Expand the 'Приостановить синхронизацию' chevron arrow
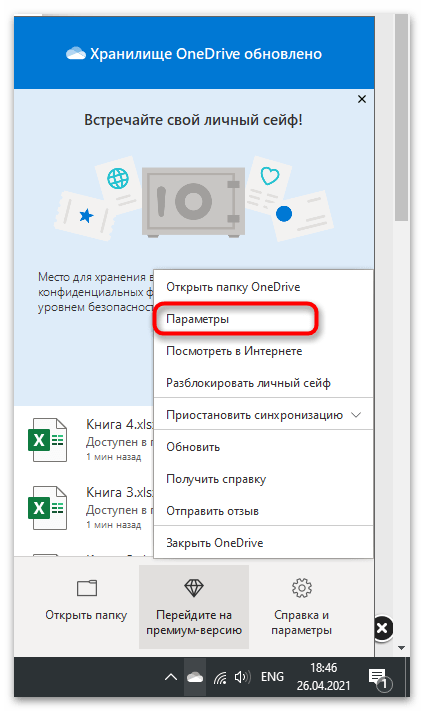The width and height of the screenshot is (424, 711). click(x=356, y=415)
